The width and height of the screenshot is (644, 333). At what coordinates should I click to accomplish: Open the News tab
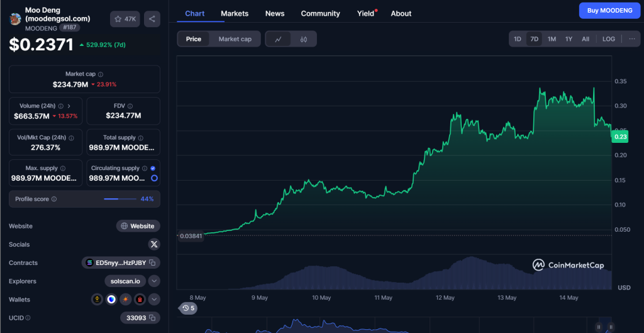point(275,14)
